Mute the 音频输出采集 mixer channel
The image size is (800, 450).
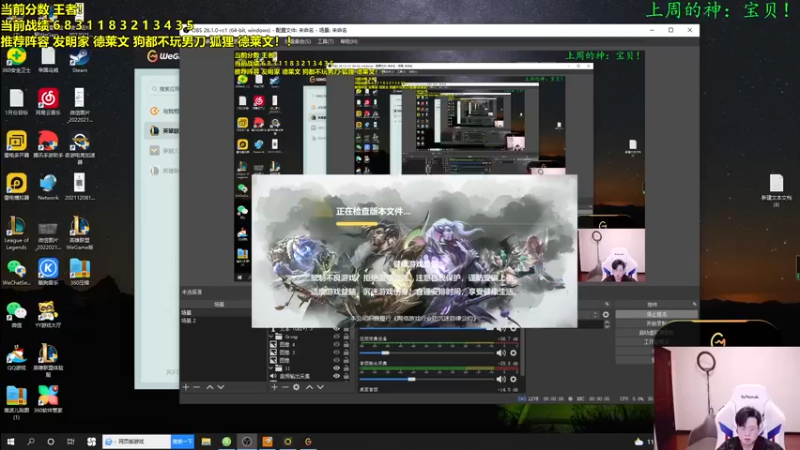pos(501,379)
